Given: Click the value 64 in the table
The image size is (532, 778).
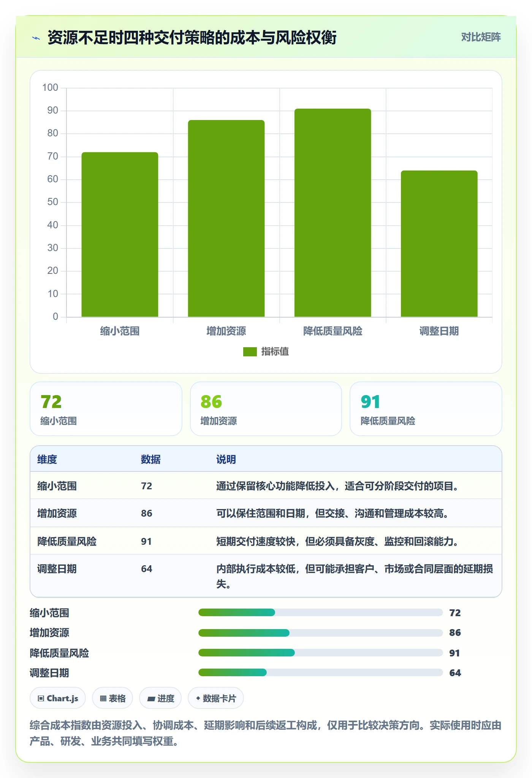Looking at the screenshot, I should 147,569.
